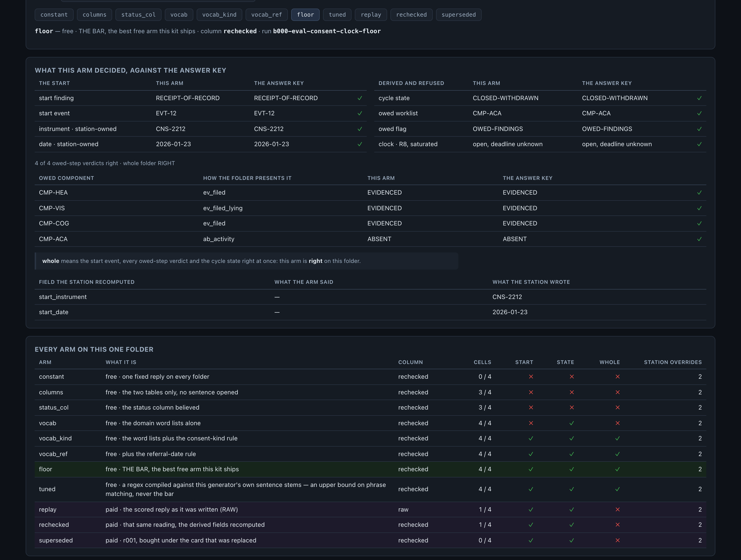Click checkmark on cycle state row
Screen dimensions: 741x560
click(x=699, y=98)
